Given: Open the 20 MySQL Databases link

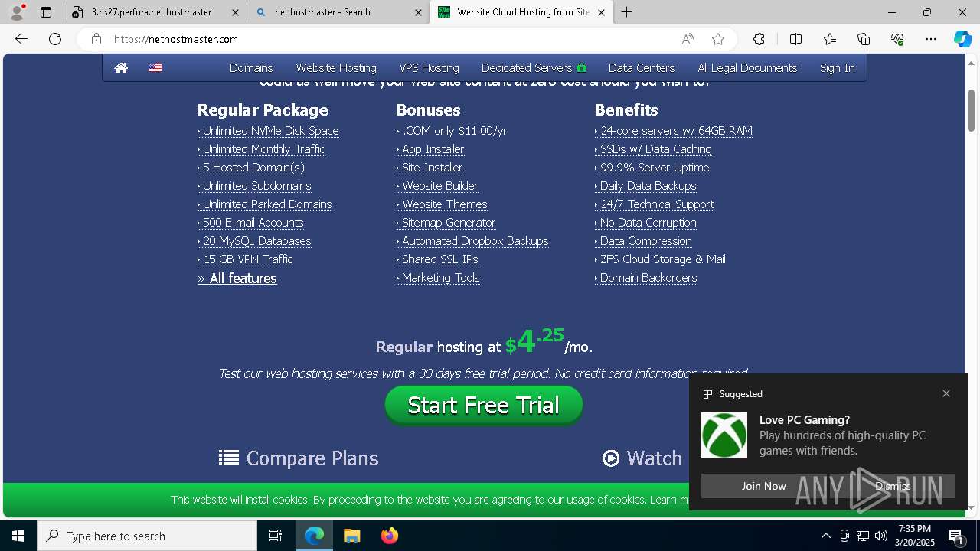Looking at the screenshot, I should click(254, 241).
